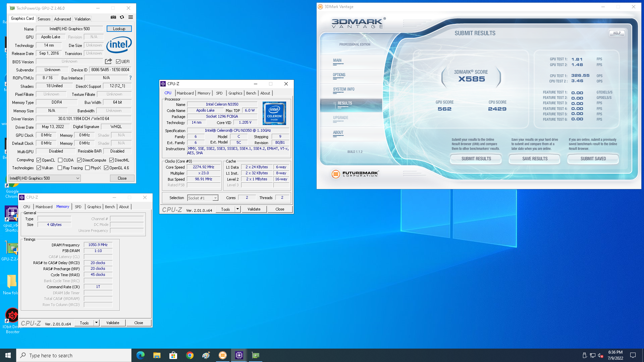Open Microsoft Store from the taskbar
644x362 pixels.
pos(173,355)
